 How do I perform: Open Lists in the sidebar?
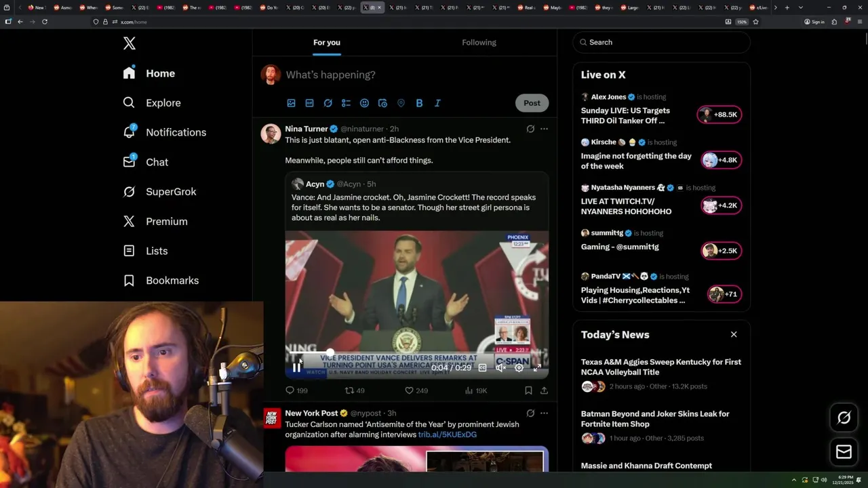[x=145, y=251]
